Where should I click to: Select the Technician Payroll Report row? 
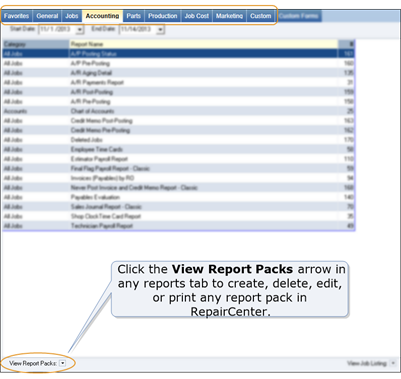[178, 226]
